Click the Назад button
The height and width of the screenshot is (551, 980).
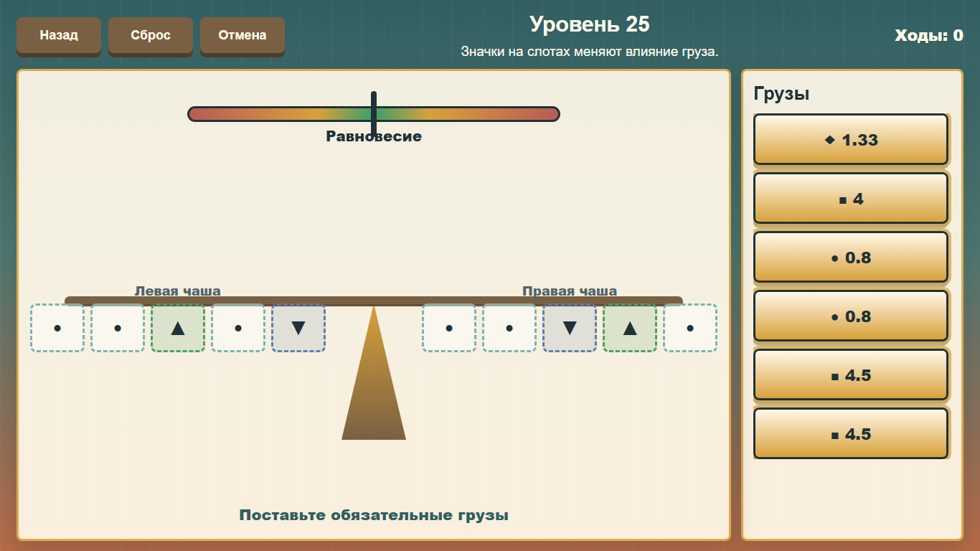point(59,35)
